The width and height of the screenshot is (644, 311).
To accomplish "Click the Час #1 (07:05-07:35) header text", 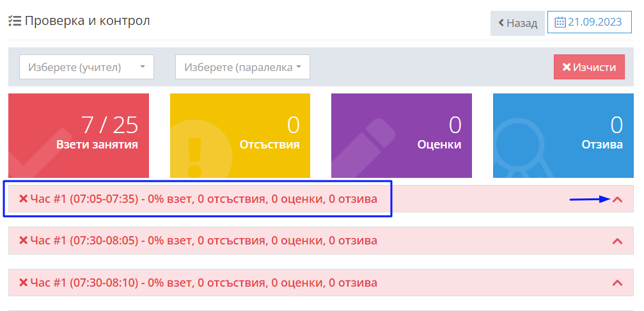I will 203,199.
